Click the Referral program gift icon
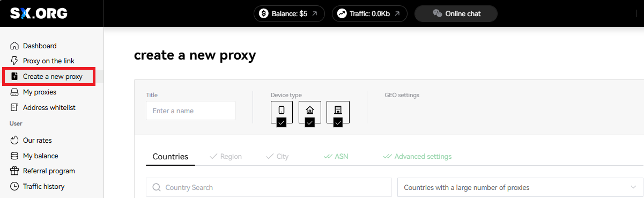This screenshot has width=644, height=198. [x=14, y=171]
